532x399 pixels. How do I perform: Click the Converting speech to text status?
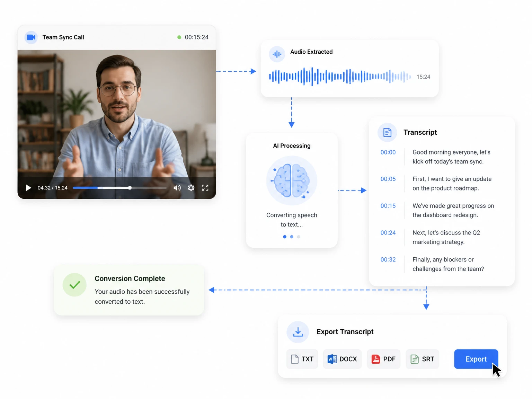(x=292, y=220)
